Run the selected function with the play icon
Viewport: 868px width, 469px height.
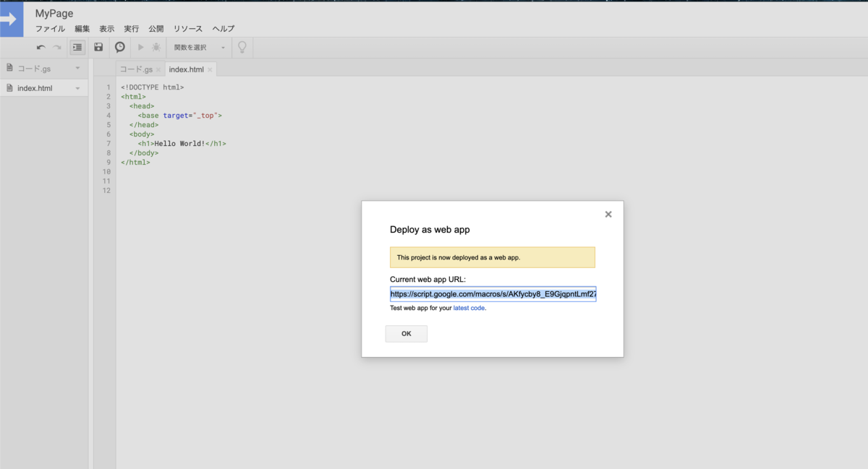(141, 47)
